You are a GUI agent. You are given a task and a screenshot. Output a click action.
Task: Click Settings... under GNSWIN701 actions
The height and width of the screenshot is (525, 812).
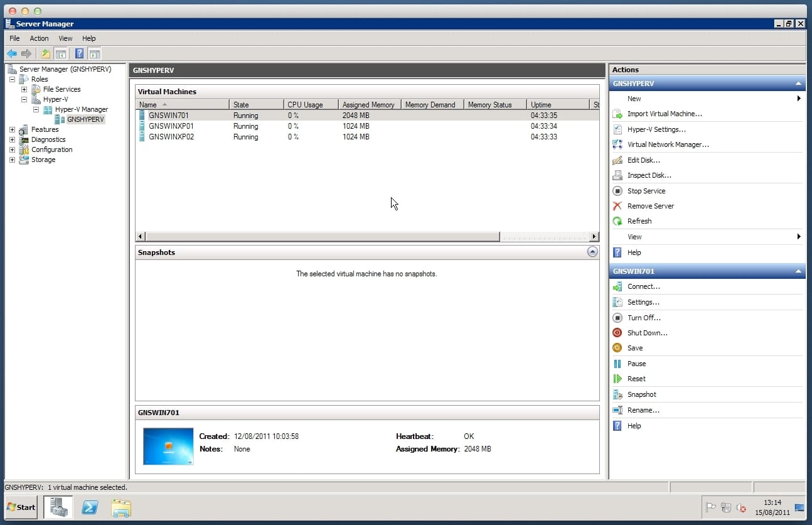643,302
